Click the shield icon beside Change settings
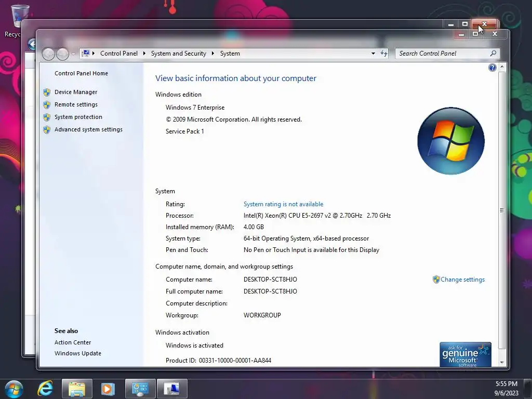This screenshot has height=399, width=532. click(x=436, y=280)
